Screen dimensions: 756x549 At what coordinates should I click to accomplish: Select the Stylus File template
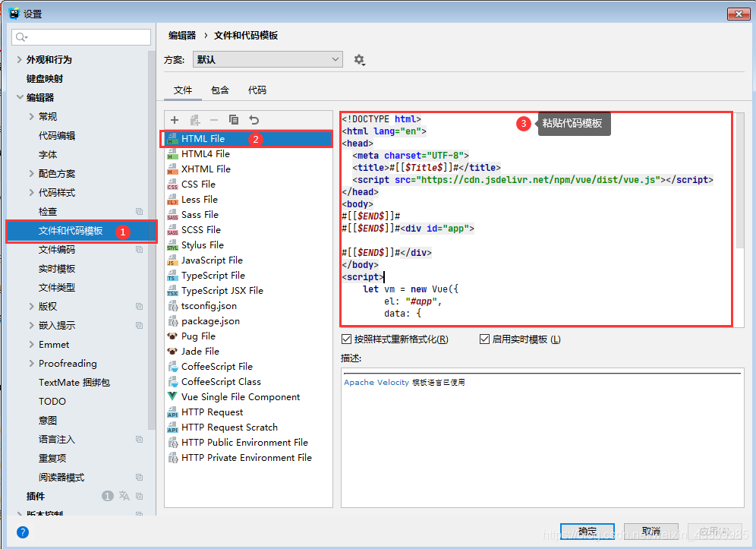pos(248,245)
